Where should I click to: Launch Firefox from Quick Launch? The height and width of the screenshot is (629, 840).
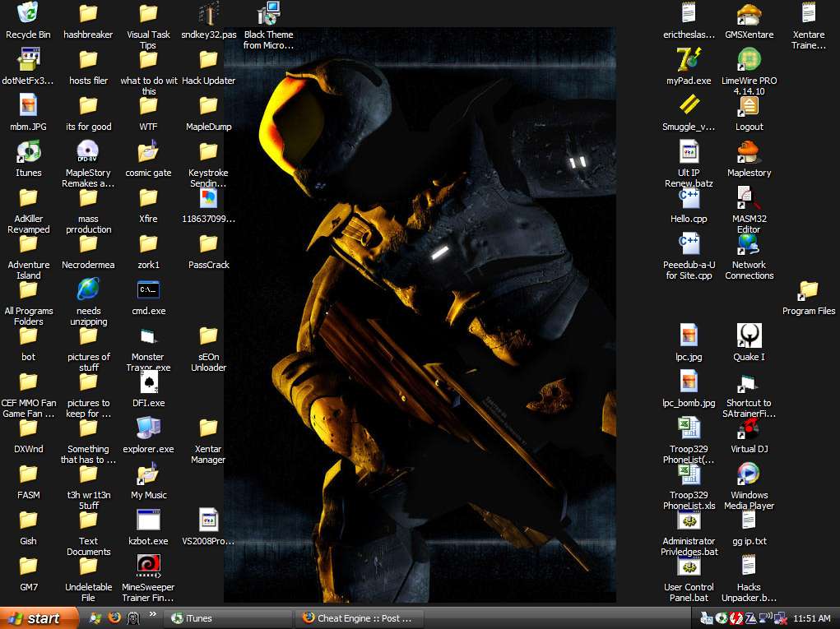[114, 617]
